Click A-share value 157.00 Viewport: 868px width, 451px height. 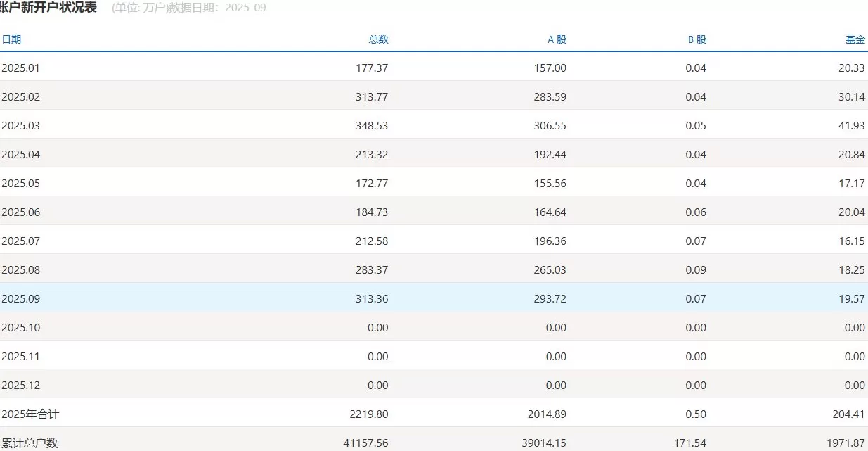click(x=550, y=68)
